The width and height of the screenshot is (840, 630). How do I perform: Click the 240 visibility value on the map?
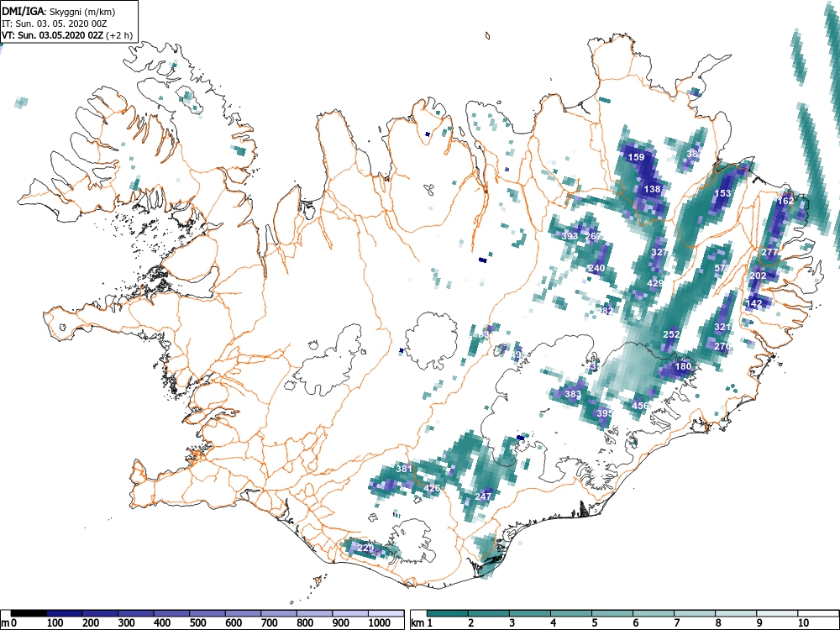pyautogui.click(x=596, y=268)
